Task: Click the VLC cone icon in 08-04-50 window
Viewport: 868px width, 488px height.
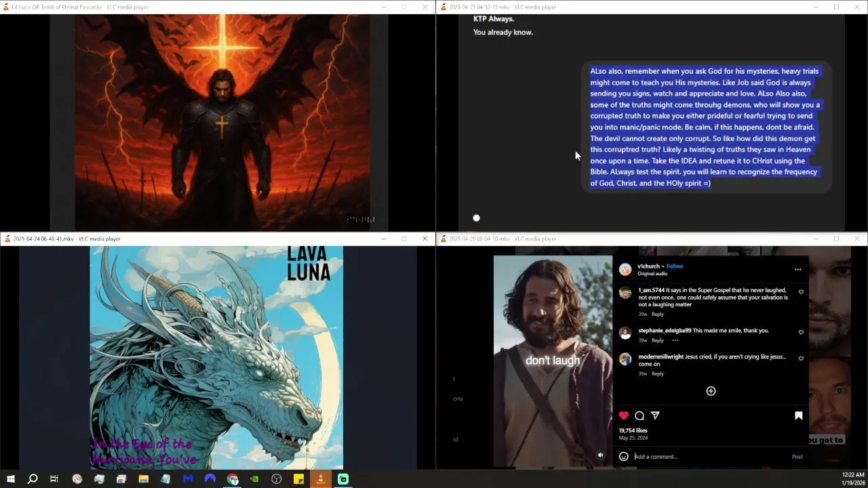Action: point(443,239)
